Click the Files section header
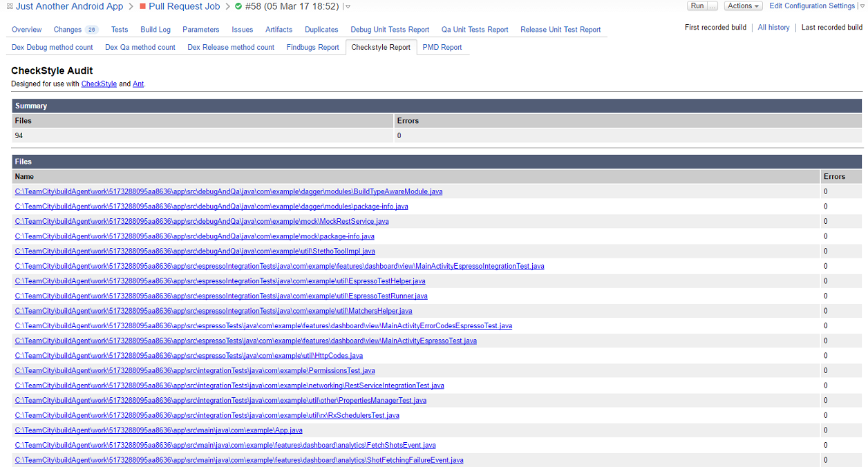The height and width of the screenshot is (467, 868). tap(437, 161)
